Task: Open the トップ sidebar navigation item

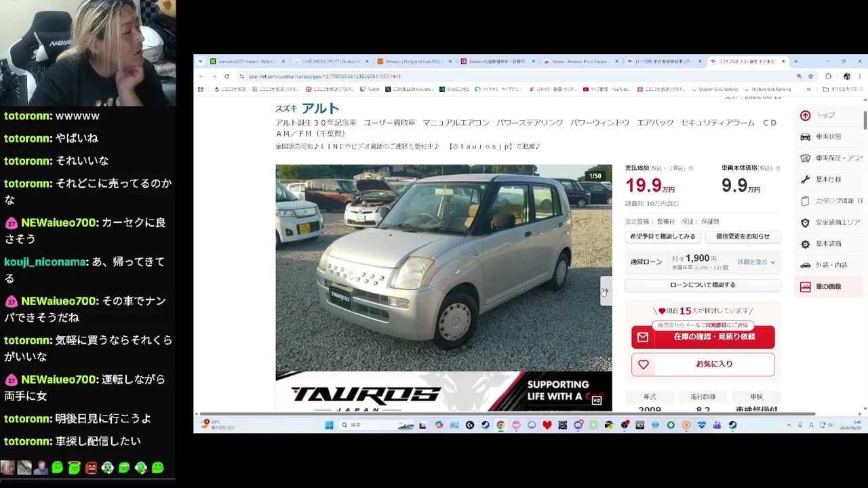Action: pyautogui.click(x=830, y=115)
